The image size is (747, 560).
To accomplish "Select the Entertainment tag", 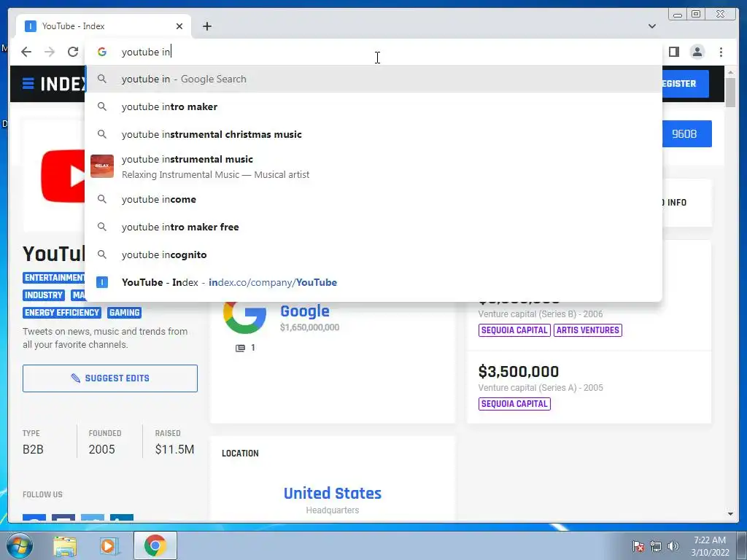I will coord(54,277).
